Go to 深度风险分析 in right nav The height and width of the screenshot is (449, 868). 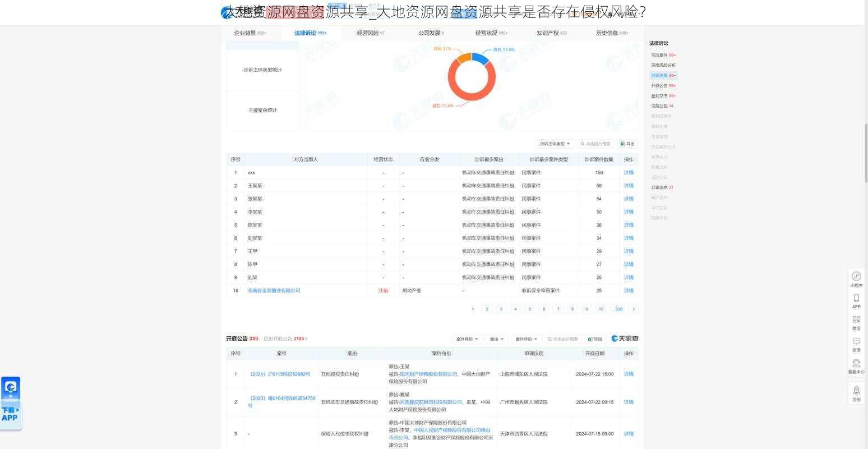(663, 65)
